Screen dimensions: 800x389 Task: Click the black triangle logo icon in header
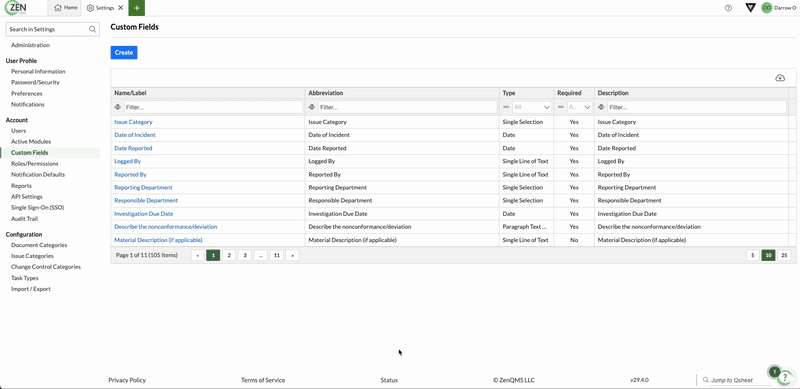point(750,8)
